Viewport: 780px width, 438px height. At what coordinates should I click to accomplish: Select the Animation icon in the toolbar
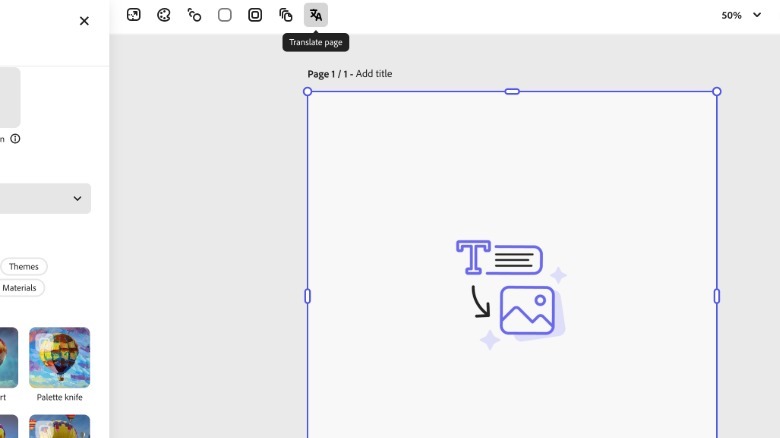coord(194,15)
